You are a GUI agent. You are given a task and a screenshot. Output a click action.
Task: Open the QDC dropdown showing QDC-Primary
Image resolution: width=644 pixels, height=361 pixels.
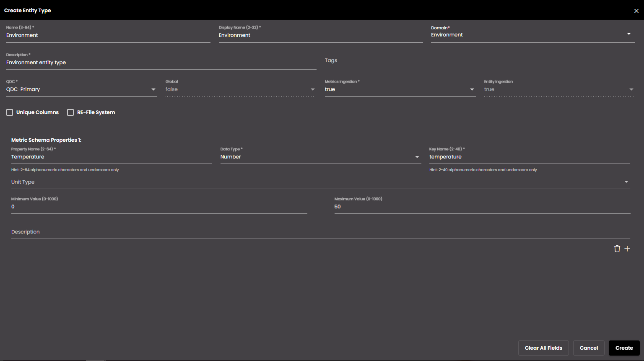point(82,89)
